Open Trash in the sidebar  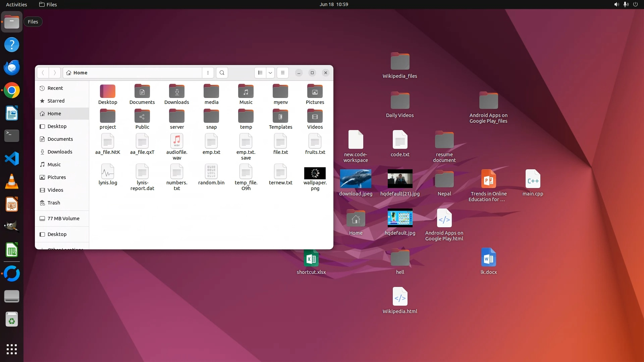54,203
